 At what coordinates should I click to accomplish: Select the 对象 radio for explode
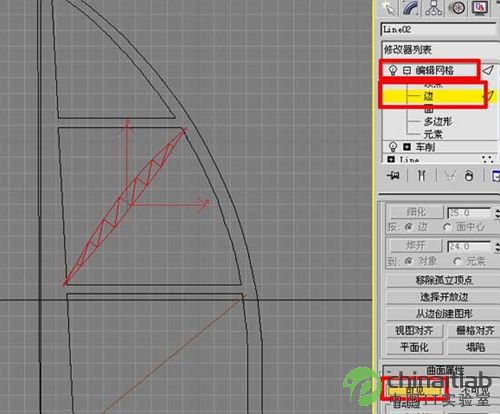pyautogui.click(x=409, y=261)
